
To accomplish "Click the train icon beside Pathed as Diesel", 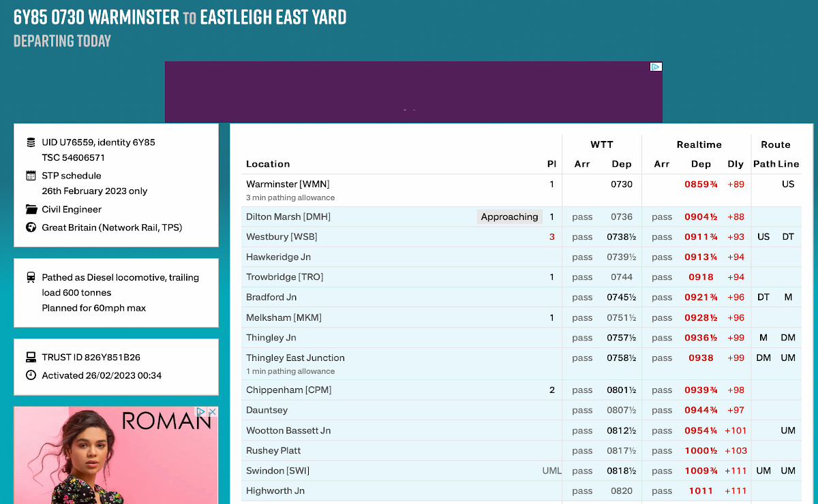I will 31,277.
